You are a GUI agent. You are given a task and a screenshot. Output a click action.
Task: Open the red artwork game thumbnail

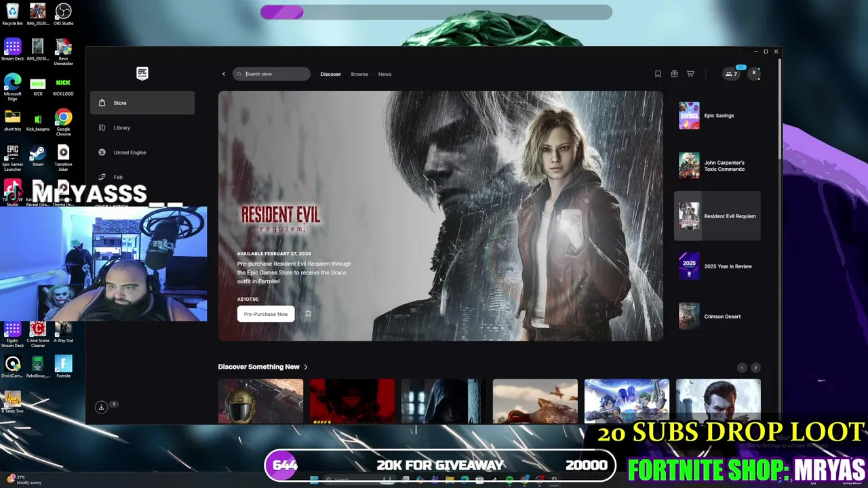coord(352,401)
